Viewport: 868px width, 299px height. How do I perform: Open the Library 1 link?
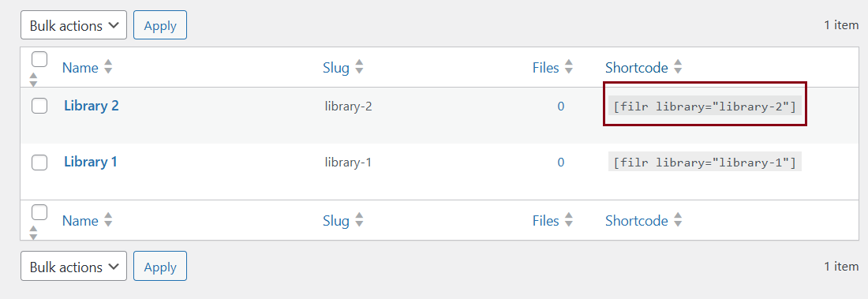(91, 163)
